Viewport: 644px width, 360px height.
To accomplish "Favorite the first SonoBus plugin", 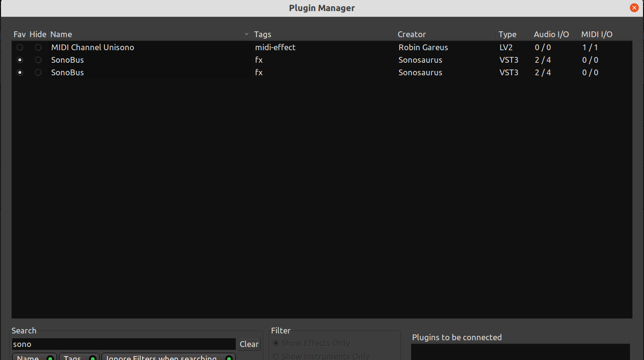I will click(19, 60).
